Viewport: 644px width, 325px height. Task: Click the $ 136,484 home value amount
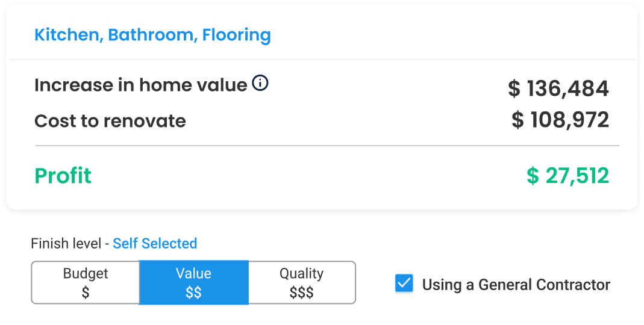point(558,88)
